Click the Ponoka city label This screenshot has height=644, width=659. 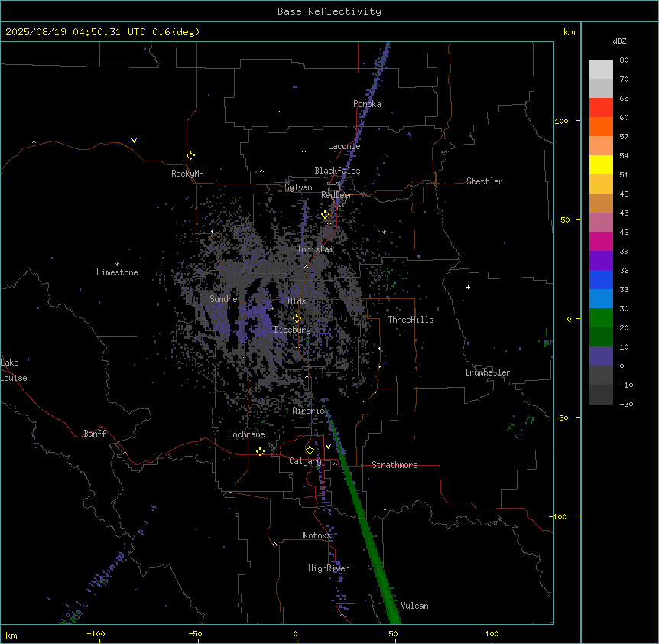367,104
